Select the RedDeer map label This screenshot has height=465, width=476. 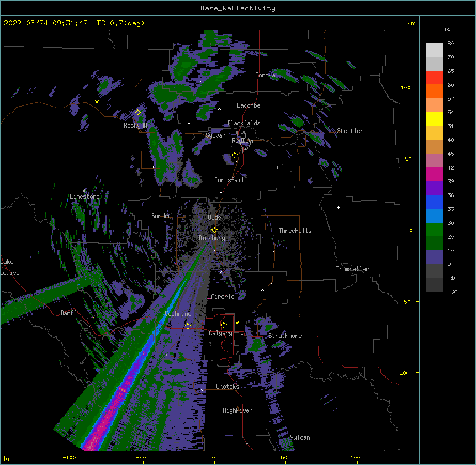[x=243, y=141]
